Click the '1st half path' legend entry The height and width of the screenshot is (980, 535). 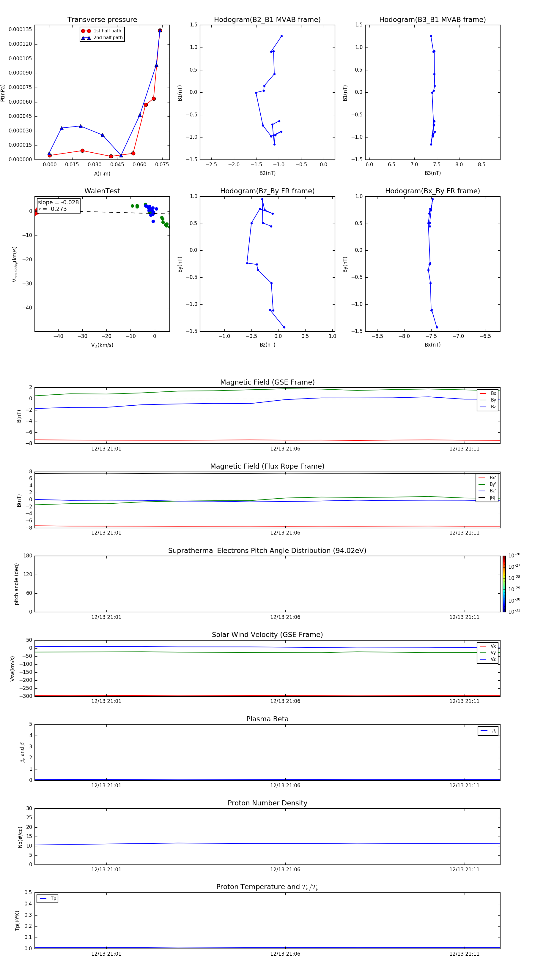click(101, 31)
